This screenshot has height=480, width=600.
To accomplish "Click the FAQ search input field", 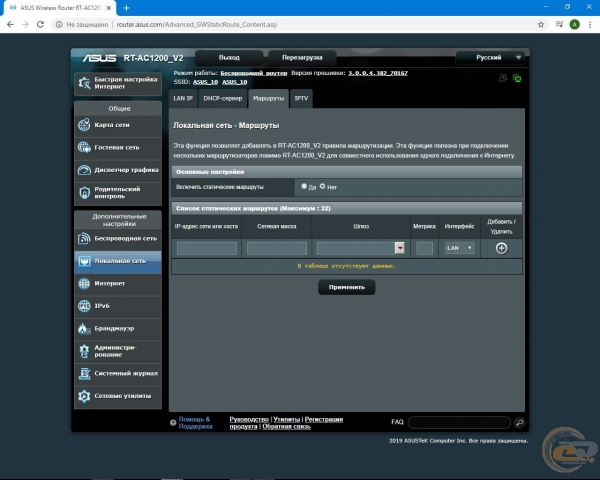I will [459, 422].
